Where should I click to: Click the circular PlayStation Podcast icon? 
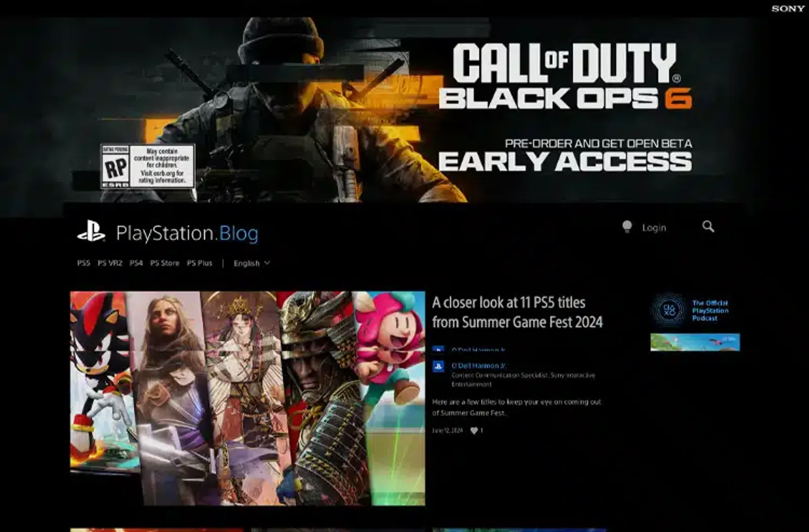coord(669,309)
